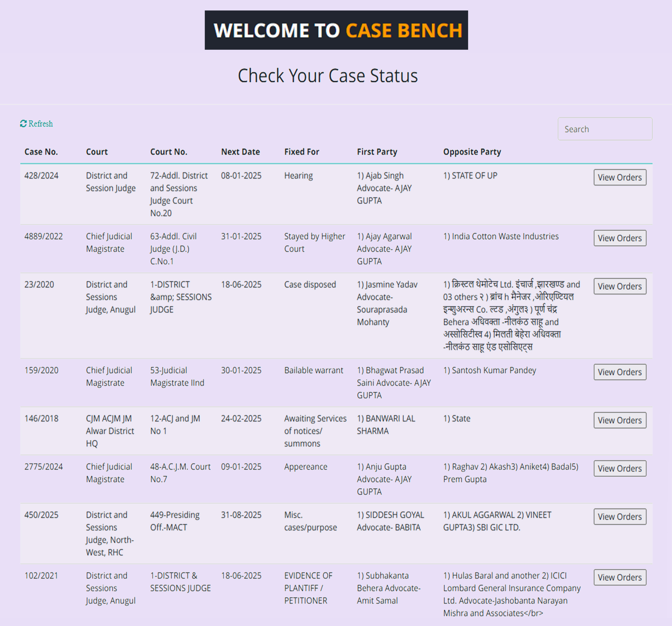Image resolution: width=672 pixels, height=626 pixels.
Task: Click the First Party column header
Action: click(377, 152)
